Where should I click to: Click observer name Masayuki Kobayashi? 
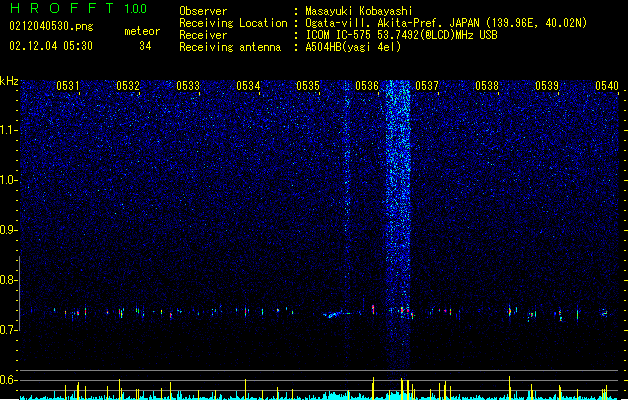coord(359,11)
